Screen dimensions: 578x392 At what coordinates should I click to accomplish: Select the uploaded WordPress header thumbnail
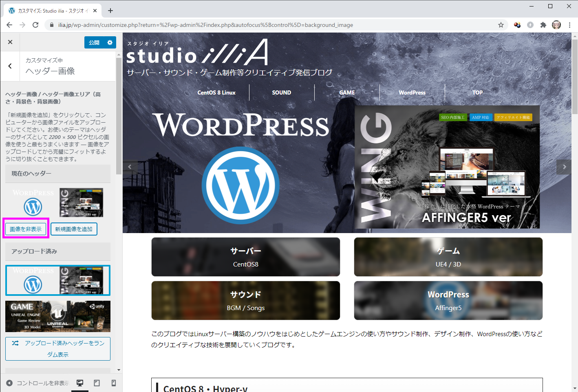point(58,280)
